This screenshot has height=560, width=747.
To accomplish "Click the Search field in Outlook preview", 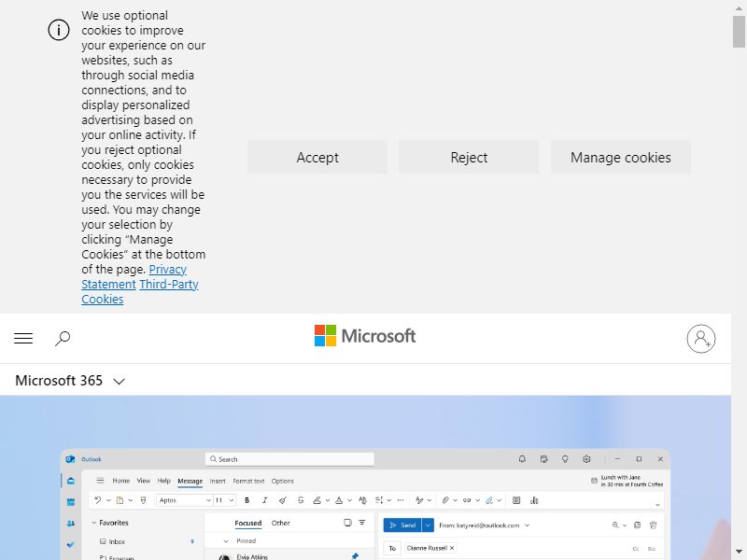I will click(x=289, y=459).
